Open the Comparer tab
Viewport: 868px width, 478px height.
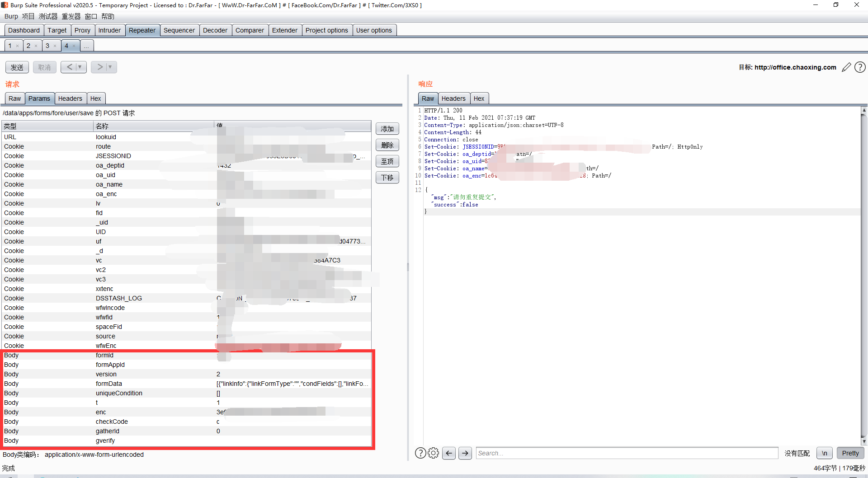[250, 30]
